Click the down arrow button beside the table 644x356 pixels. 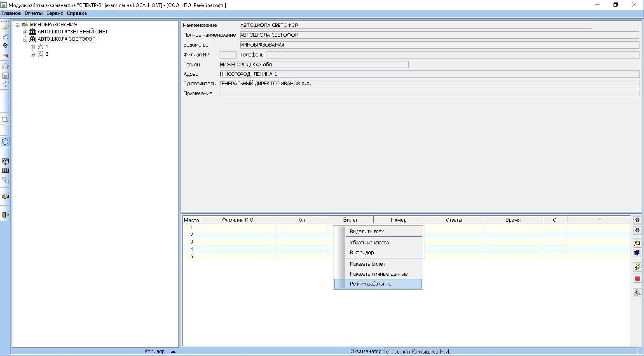tap(637, 230)
